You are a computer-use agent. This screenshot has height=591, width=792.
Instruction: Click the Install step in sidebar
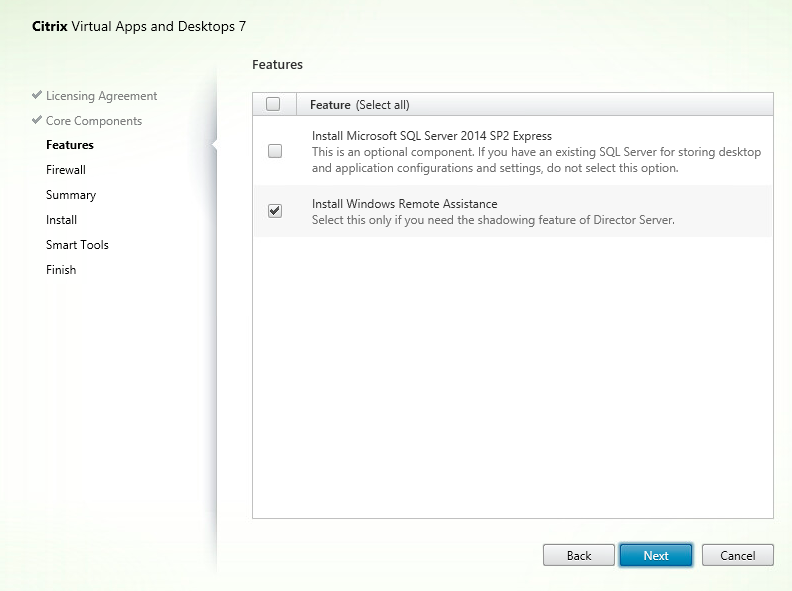tap(61, 220)
